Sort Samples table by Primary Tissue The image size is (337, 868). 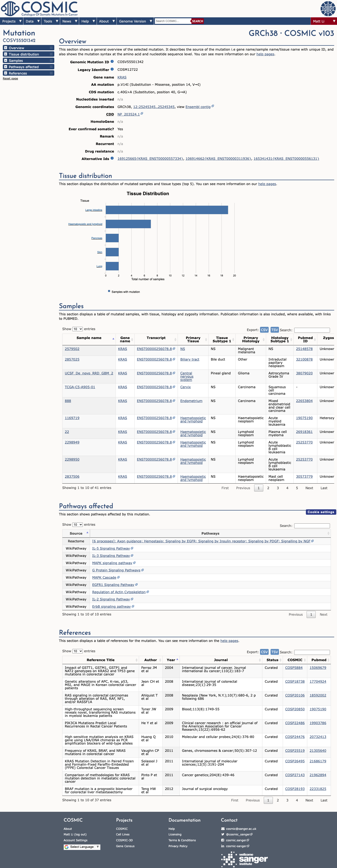pos(193,340)
